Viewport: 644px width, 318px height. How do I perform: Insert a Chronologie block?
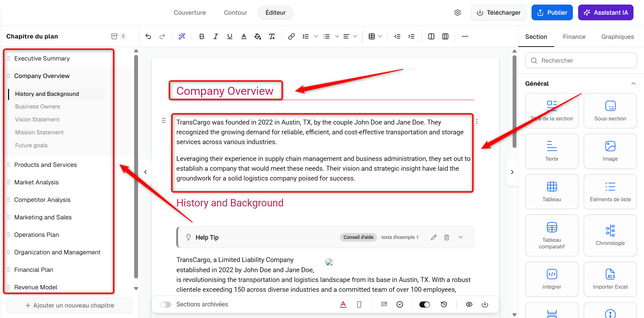tap(610, 235)
